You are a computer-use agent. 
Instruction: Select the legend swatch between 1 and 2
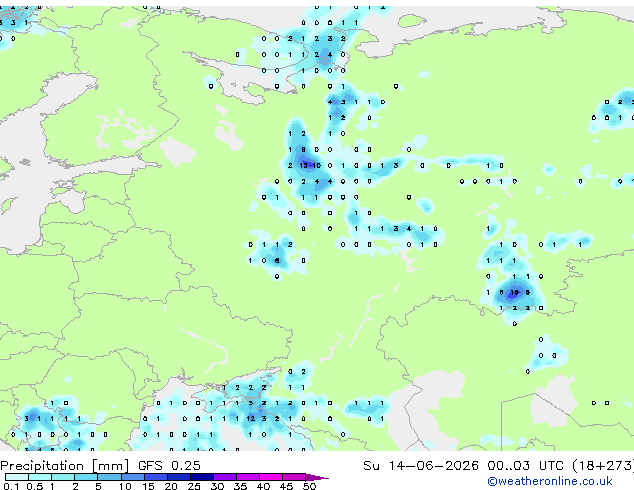coord(63,477)
